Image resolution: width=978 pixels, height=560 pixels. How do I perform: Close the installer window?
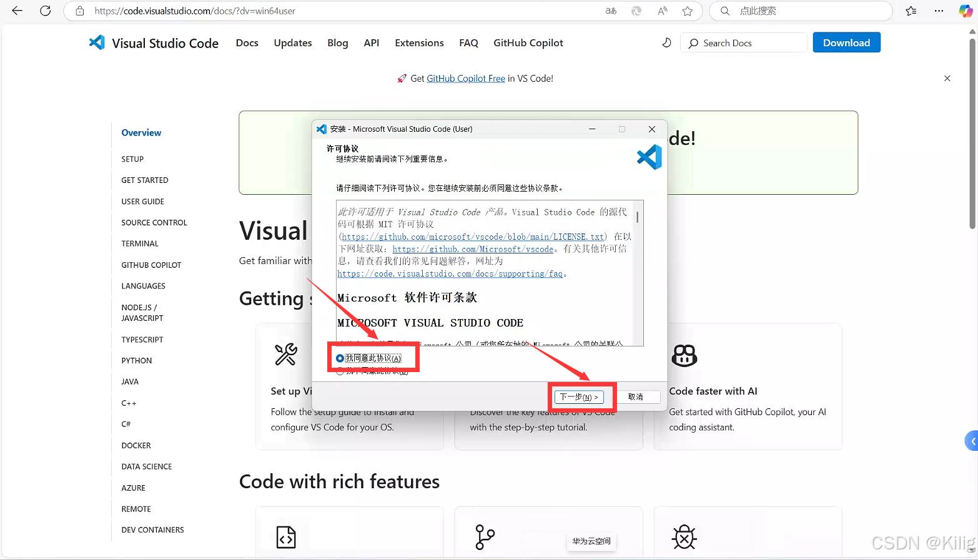pyautogui.click(x=652, y=129)
